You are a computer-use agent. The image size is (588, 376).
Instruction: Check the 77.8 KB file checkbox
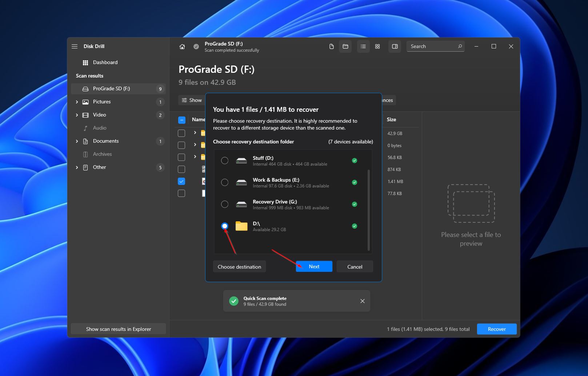181,193
